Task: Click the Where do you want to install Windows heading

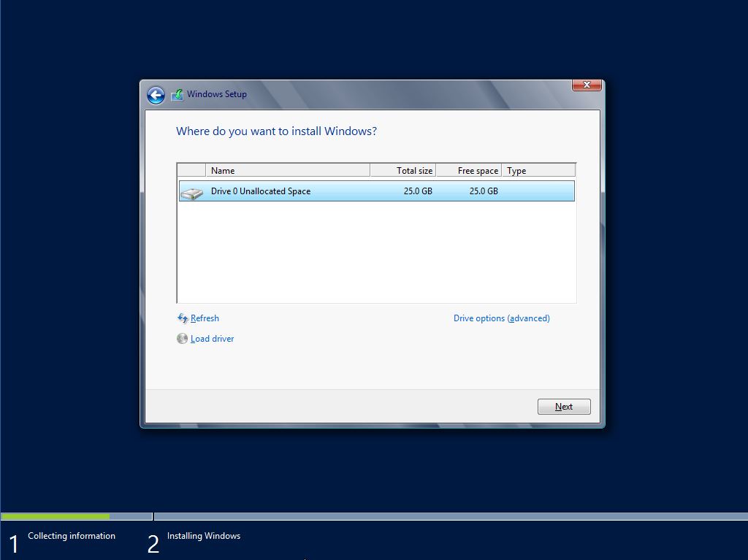Action: point(276,131)
